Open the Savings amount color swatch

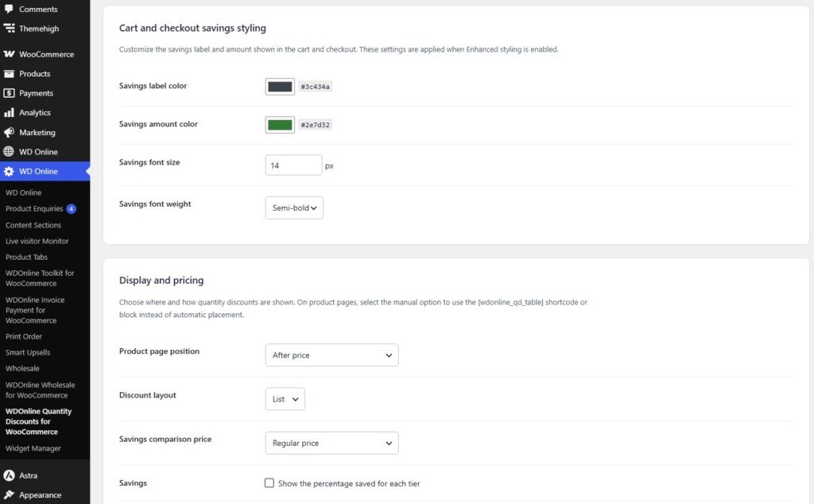[x=280, y=125]
